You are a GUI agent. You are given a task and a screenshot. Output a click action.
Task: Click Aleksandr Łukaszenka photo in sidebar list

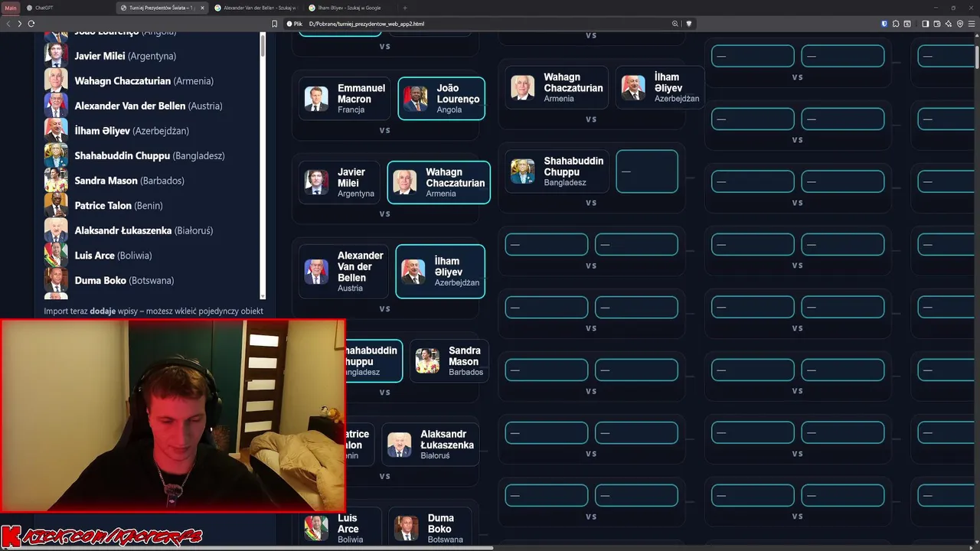(x=56, y=230)
